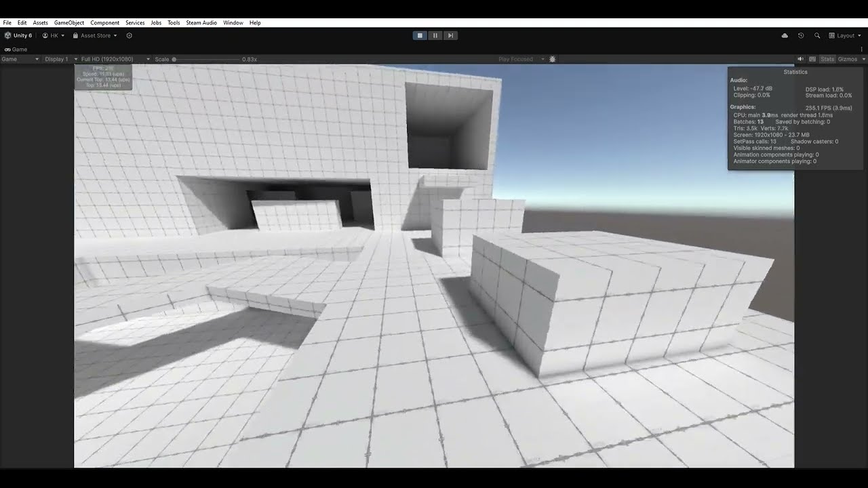The height and width of the screenshot is (488, 868).
Task: Click the search magnifier icon
Action: point(817,35)
